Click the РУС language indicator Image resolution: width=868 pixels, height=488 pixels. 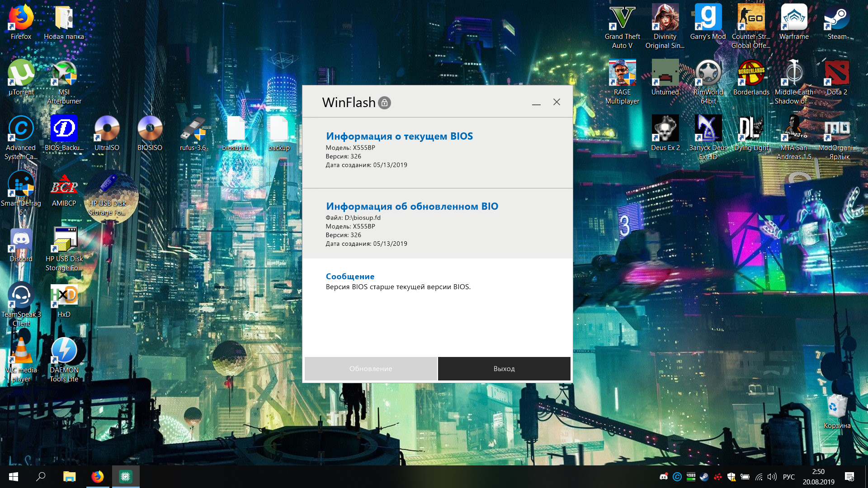click(788, 477)
